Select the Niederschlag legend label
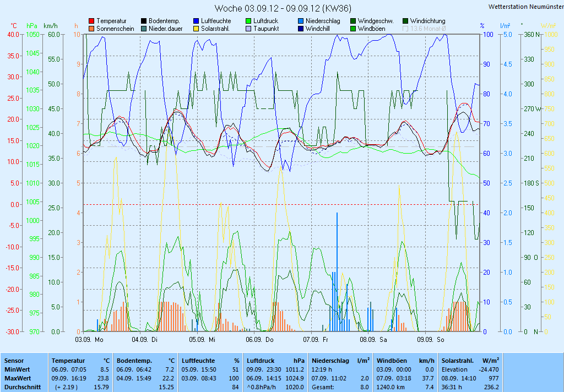The height and width of the screenshot is (392, 564). tap(323, 21)
